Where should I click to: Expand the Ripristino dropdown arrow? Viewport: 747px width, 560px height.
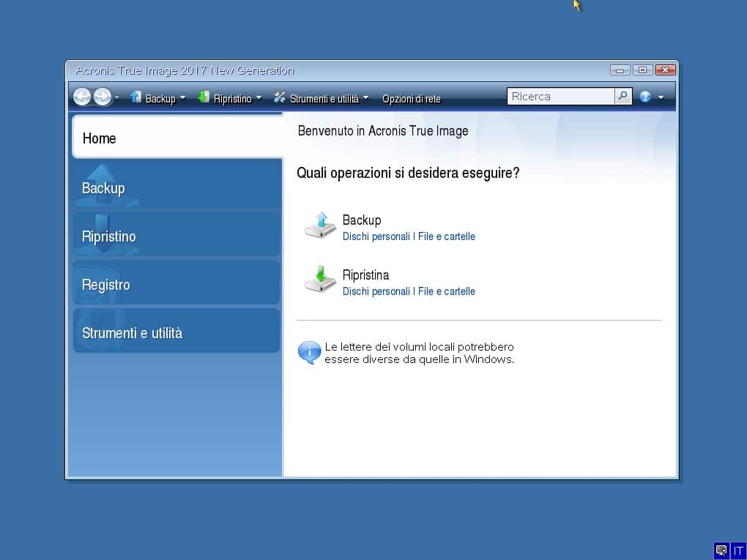tap(259, 97)
